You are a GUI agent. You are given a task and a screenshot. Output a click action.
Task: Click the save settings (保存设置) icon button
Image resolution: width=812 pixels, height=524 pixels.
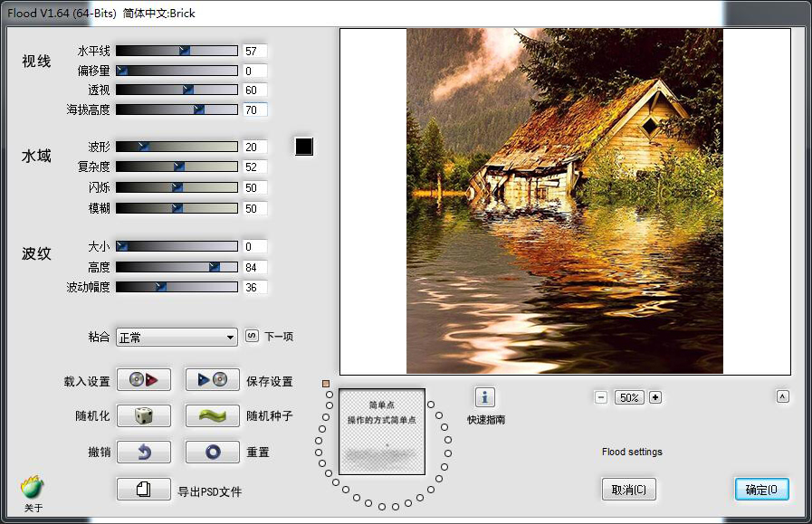point(213,380)
